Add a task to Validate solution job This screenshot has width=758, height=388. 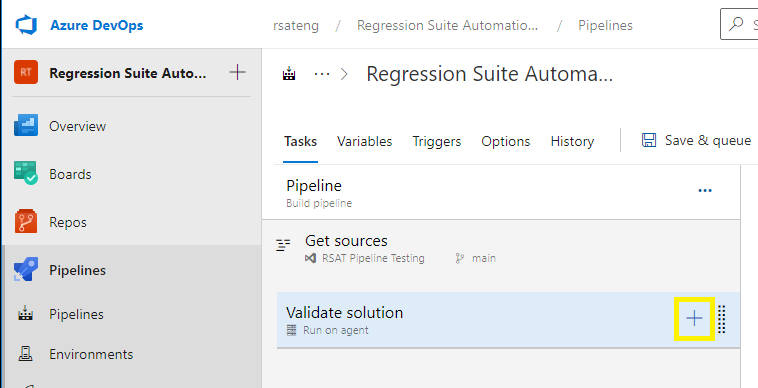point(694,318)
